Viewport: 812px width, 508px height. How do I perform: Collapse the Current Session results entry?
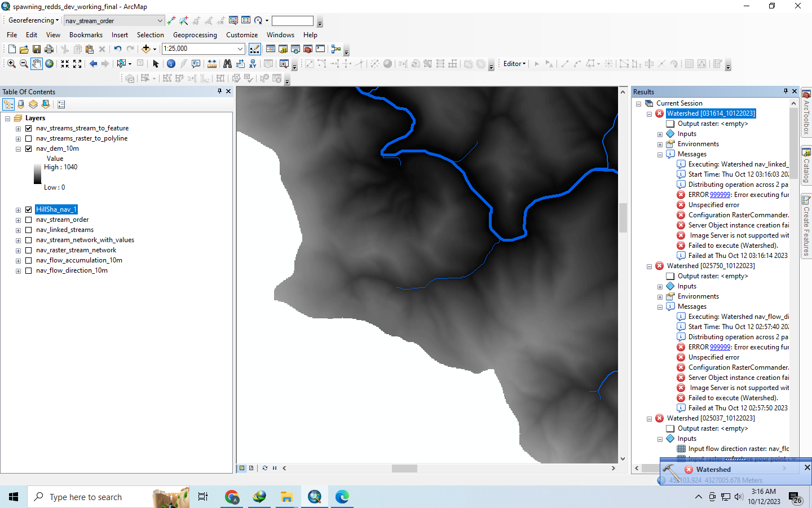pos(638,103)
